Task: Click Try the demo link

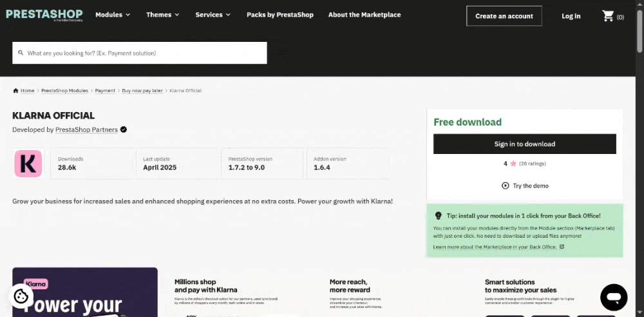Action: [525, 186]
